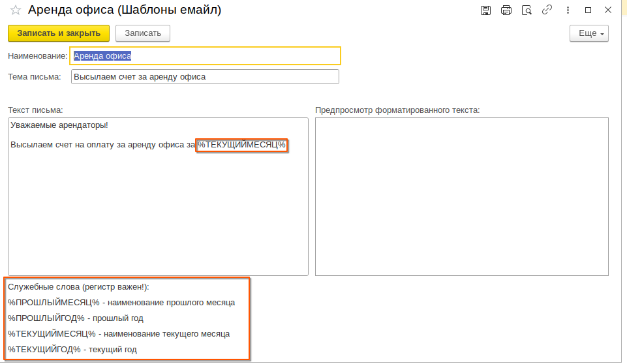Viewport: 627px width, 364px height.
Task: Click the %ТЕКУЩИЙГОД% service word hint
Action: click(44, 350)
